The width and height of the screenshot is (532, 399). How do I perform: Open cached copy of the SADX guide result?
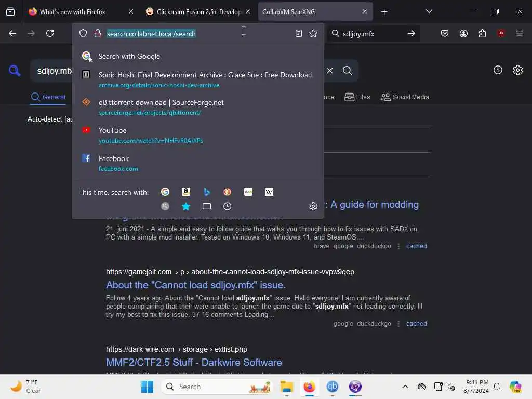click(417, 246)
